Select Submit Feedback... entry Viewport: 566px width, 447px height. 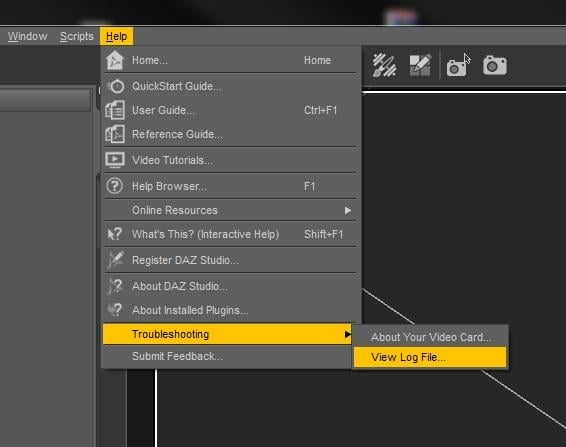227,356
